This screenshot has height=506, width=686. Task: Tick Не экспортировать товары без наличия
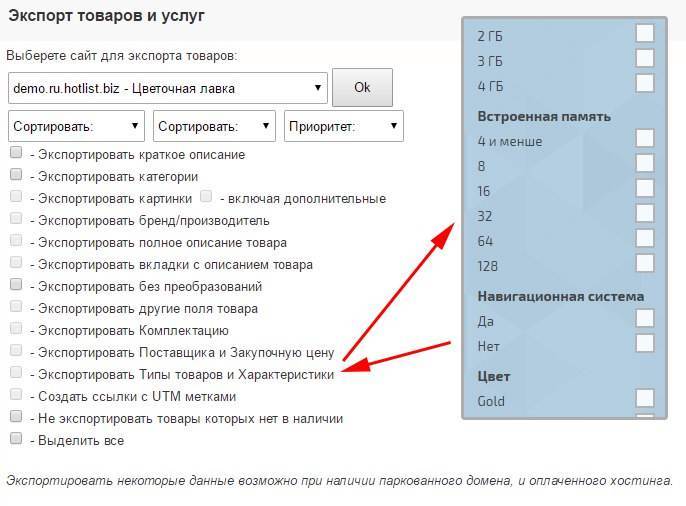[16, 417]
